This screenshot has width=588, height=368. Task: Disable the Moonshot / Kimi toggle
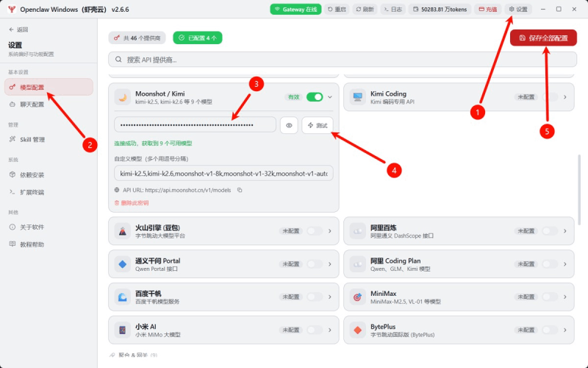pos(315,97)
